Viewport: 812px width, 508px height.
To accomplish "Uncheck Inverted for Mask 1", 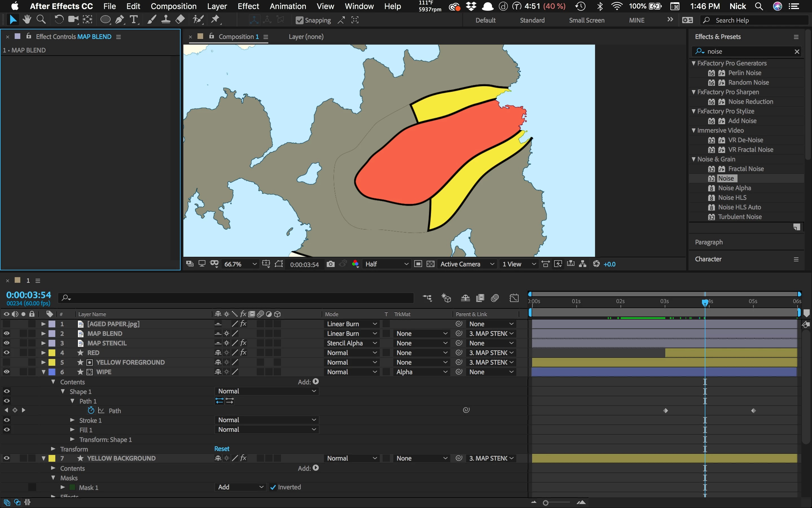I will pyautogui.click(x=273, y=487).
